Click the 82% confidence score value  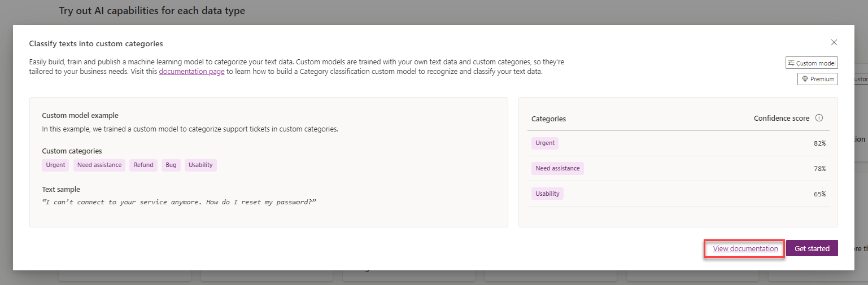[x=819, y=143]
